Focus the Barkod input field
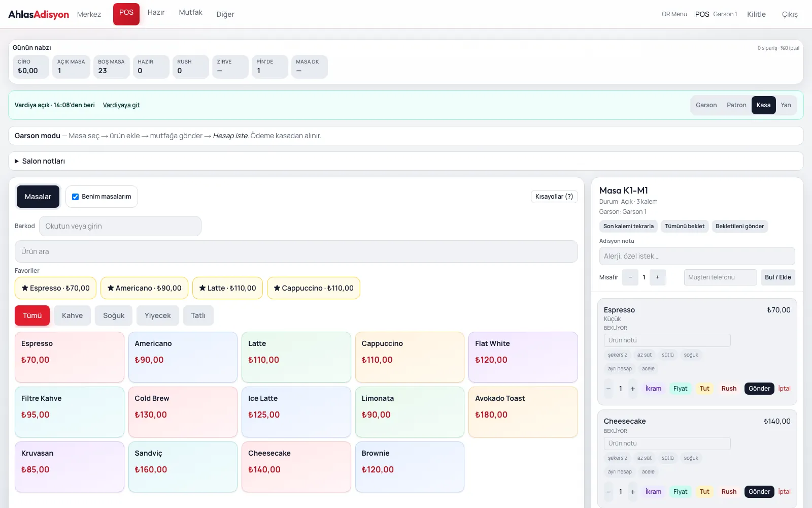The image size is (812, 508). [120, 226]
